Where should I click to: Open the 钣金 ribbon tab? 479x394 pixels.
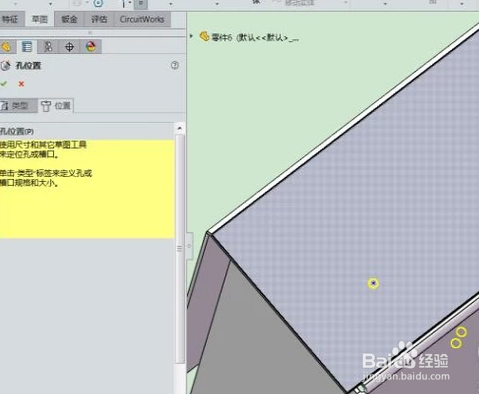coord(69,19)
